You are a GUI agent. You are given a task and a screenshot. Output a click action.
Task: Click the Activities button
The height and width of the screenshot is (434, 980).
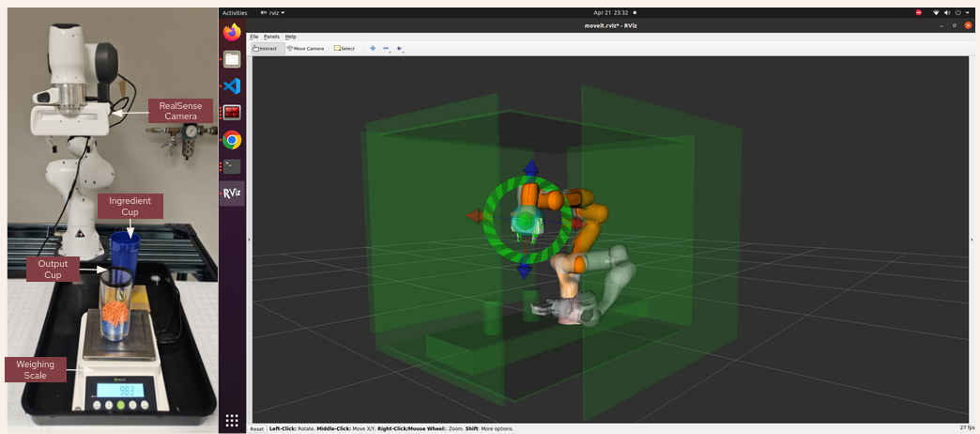click(235, 13)
